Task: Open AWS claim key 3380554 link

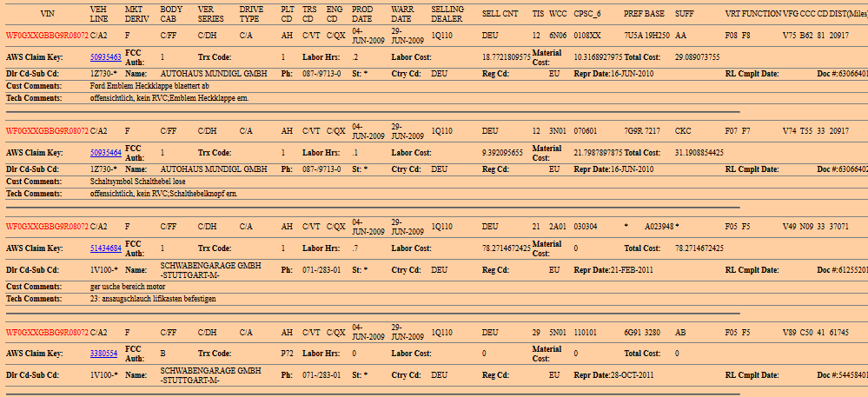Action: pyautogui.click(x=103, y=354)
